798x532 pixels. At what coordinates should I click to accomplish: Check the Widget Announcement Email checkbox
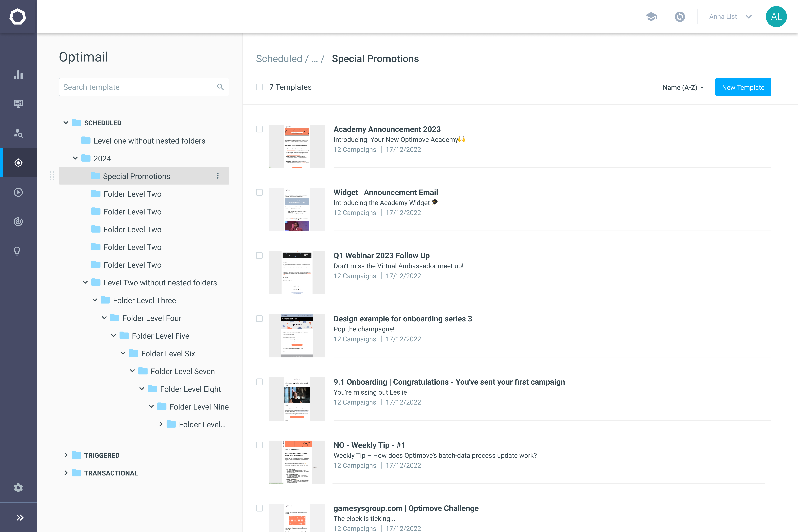[x=259, y=192]
